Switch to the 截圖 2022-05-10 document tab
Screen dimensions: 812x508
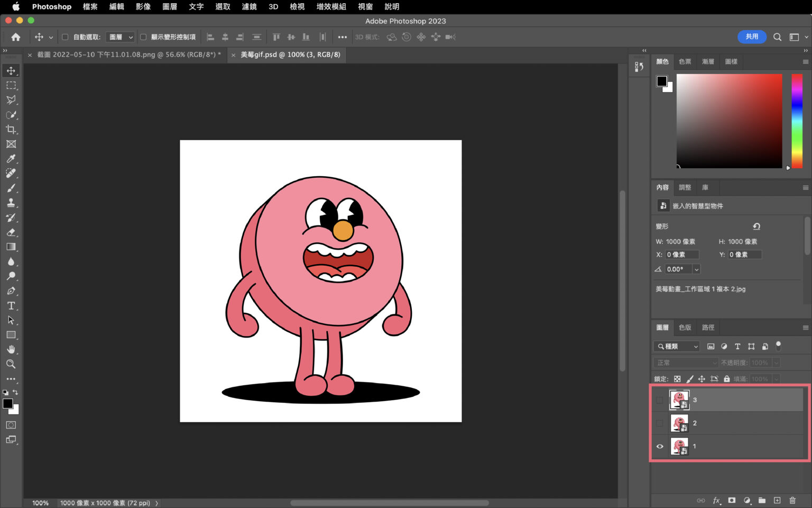(129, 55)
